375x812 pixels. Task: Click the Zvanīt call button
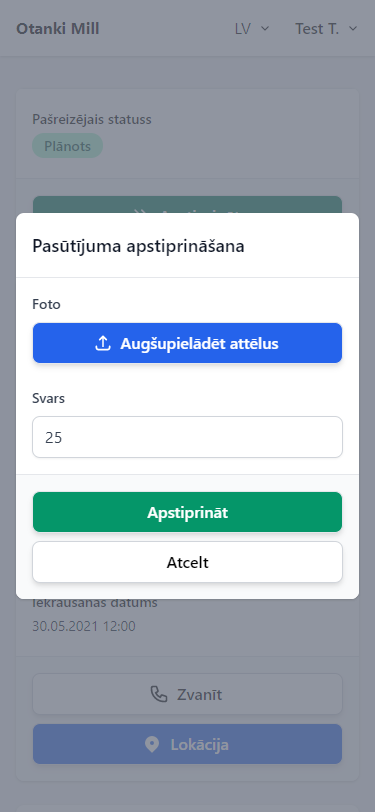point(188,694)
